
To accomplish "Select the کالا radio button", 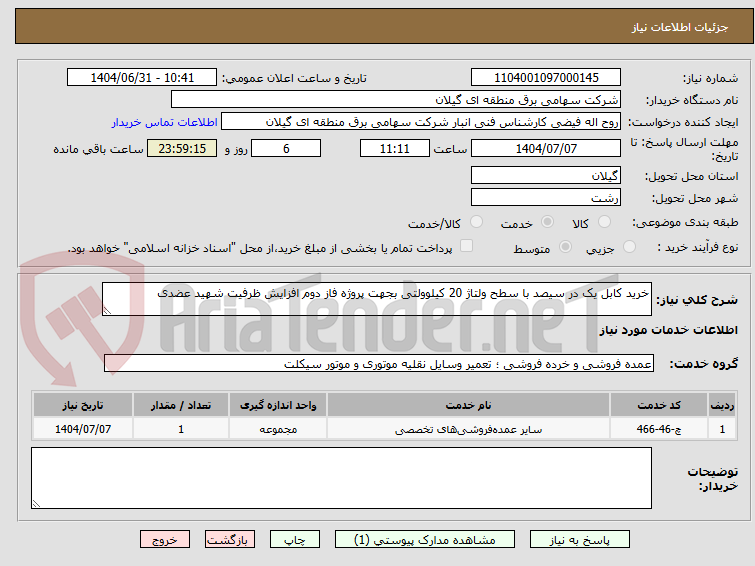I will pos(604,222).
